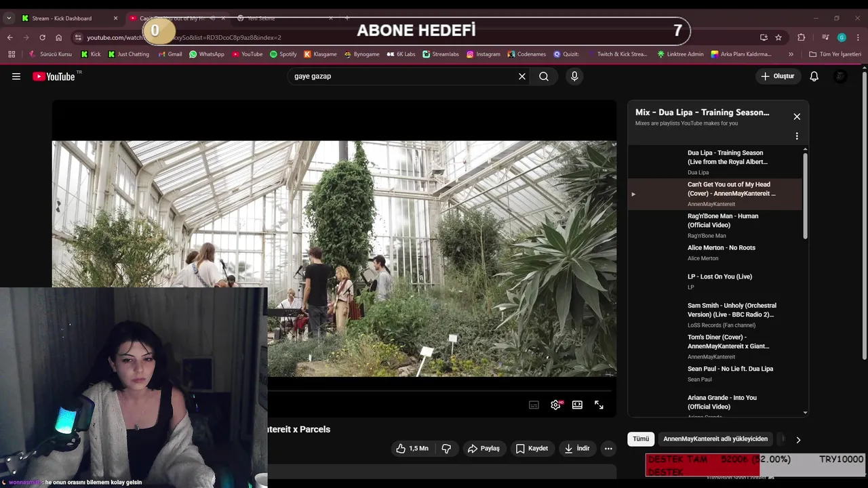Expand the hidden bookmarks chevron

click(x=791, y=54)
